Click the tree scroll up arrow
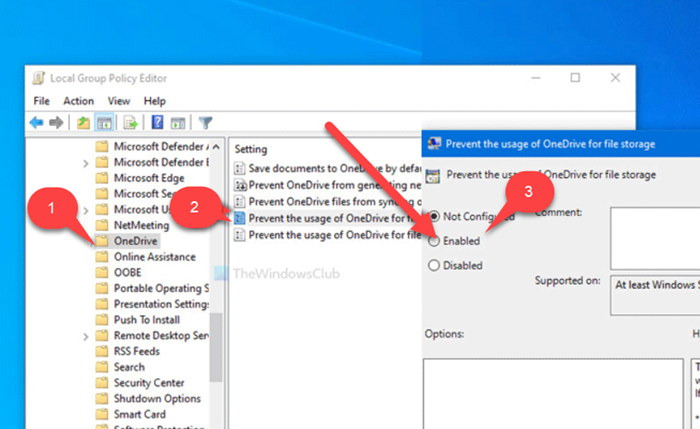The width and height of the screenshot is (700, 429). (x=216, y=146)
